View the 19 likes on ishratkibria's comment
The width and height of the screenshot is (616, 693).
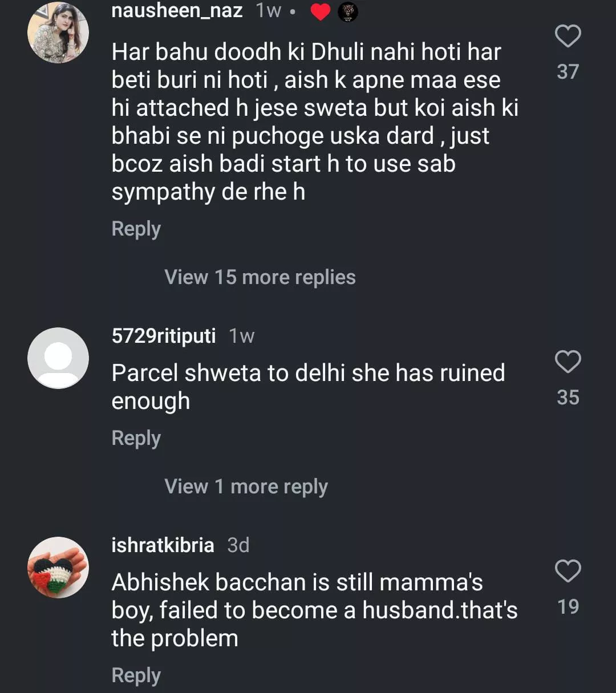point(568,607)
